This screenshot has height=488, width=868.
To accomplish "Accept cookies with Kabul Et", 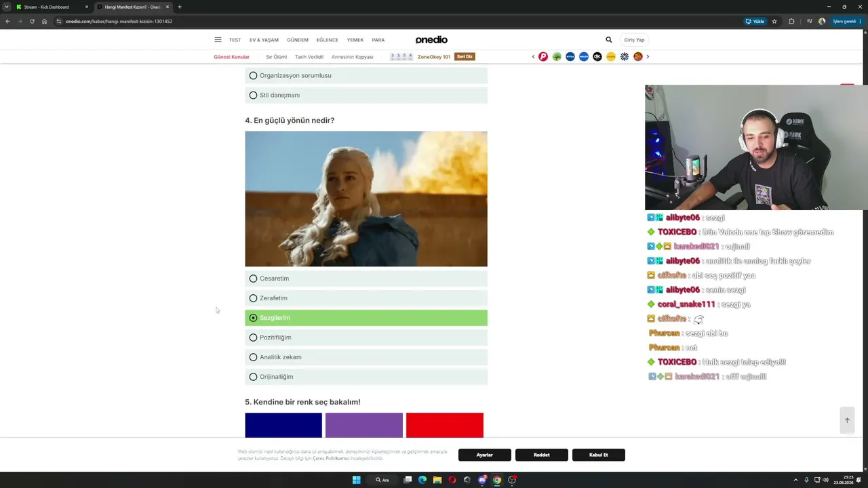I will click(599, 455).
